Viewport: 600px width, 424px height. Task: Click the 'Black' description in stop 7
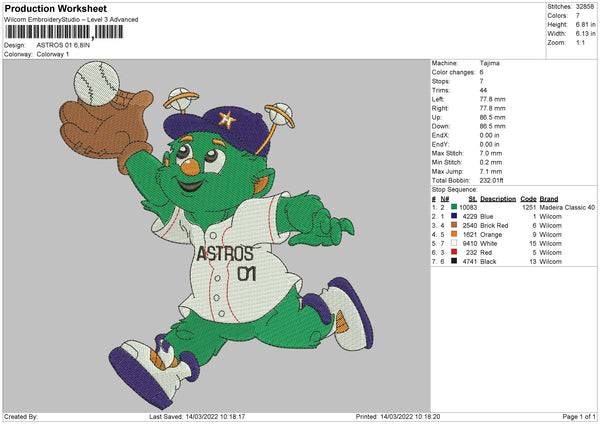click(488, 262)
